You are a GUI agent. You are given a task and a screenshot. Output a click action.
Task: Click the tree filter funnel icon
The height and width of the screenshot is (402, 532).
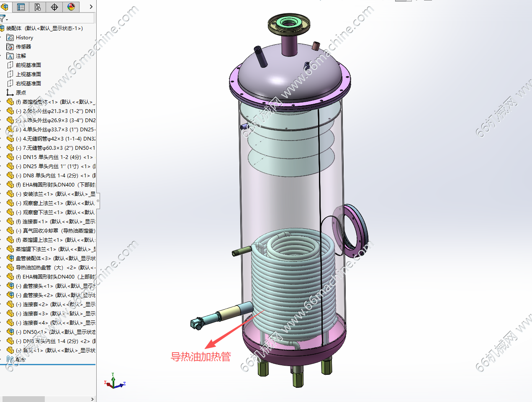(3, 18)
